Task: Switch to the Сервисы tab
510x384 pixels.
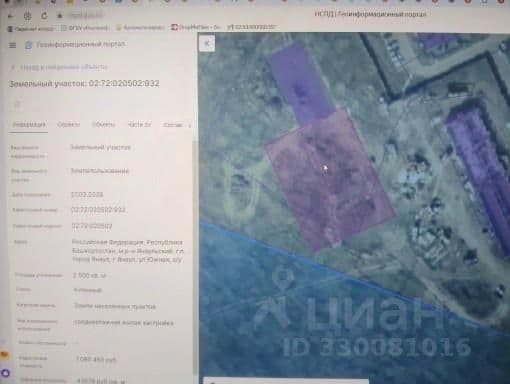Action: coord(69,125)
